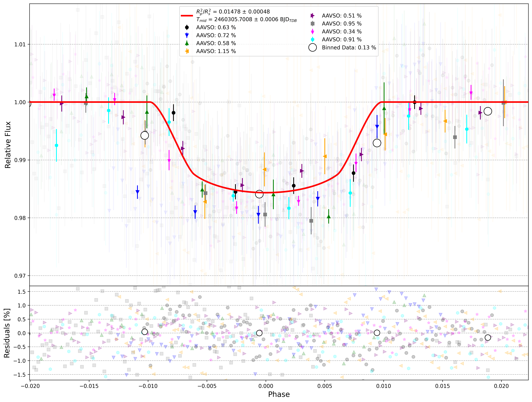Click the black circle legend marker
532x402 pixels.
pyautogui.click(x=187, y=27)
